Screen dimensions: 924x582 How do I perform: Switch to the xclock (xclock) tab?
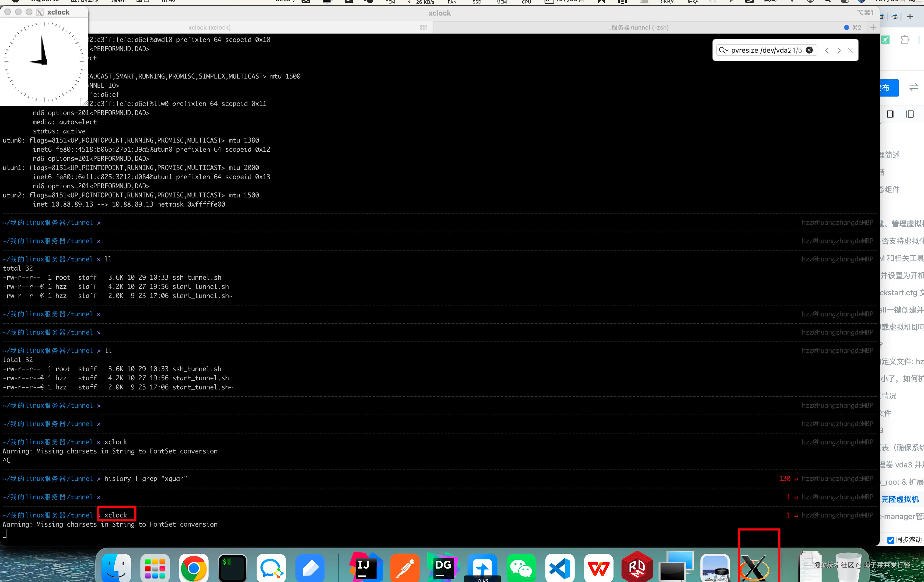tap(209, 28)
